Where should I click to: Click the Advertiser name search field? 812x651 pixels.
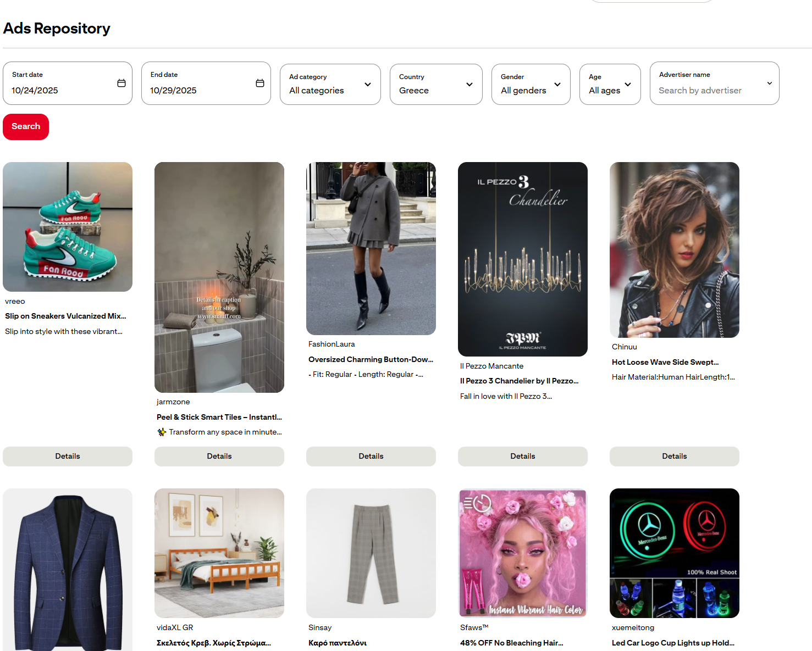click(708, 90)
